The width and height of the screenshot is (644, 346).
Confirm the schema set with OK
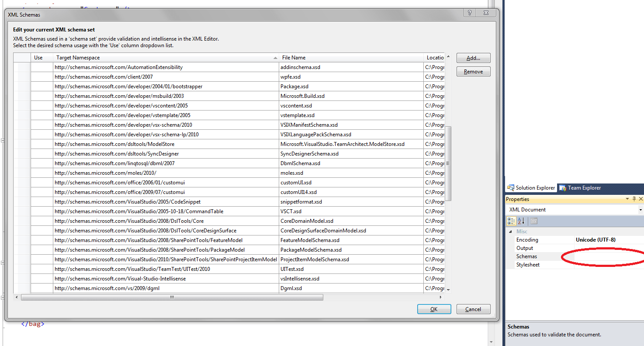pos(434,309)
